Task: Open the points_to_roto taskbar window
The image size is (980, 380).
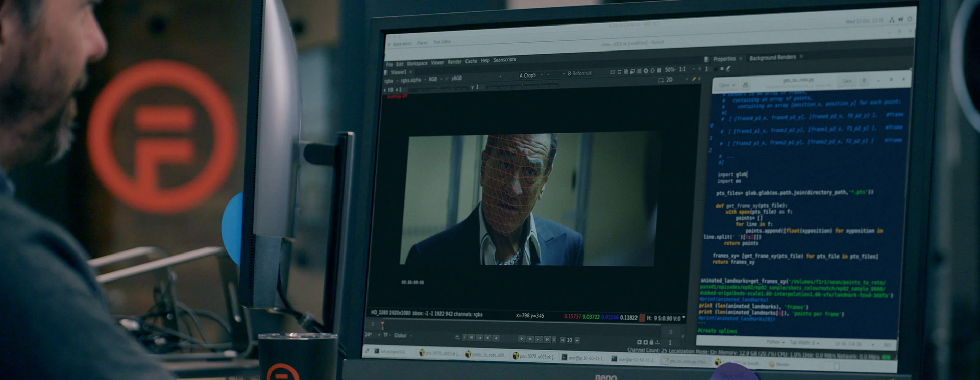Action: (x=486, y=355)
